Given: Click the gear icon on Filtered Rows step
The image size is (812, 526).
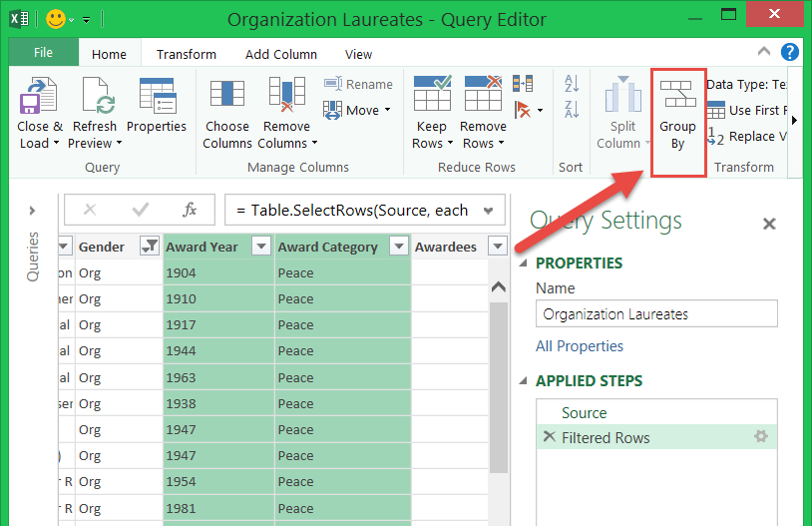Looking at the screenshot, I should tap(761, 437).
